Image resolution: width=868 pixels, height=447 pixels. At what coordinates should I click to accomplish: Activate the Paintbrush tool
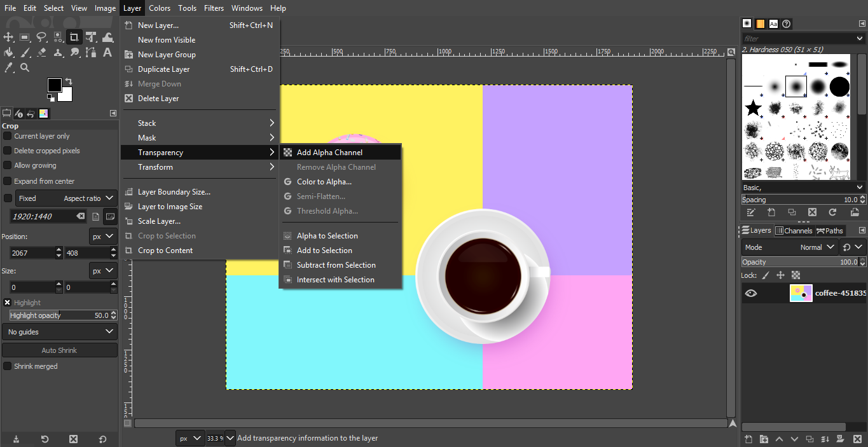click(x=25, y=52)
